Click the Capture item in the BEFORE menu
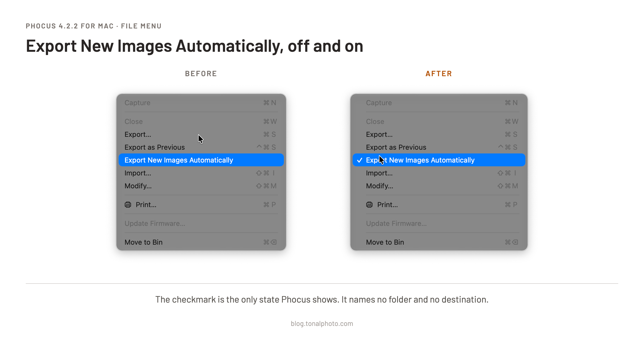This screenshot has height=338, width=644. 201,103
